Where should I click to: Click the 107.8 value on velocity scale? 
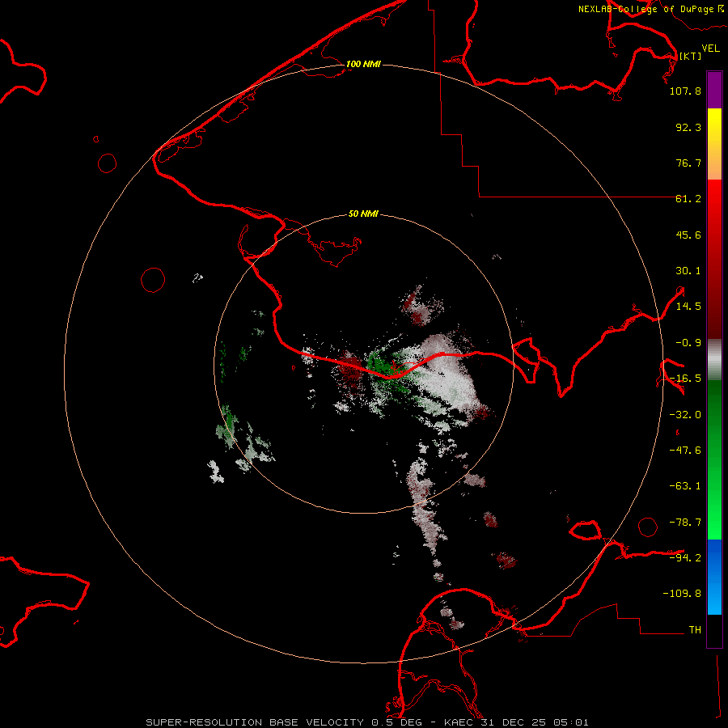[685, 91]
